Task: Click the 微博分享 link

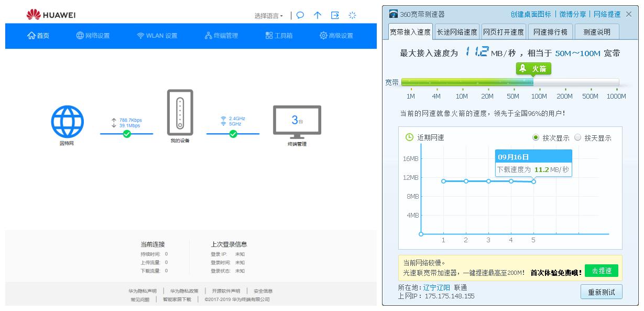Action: coord(572,14)
